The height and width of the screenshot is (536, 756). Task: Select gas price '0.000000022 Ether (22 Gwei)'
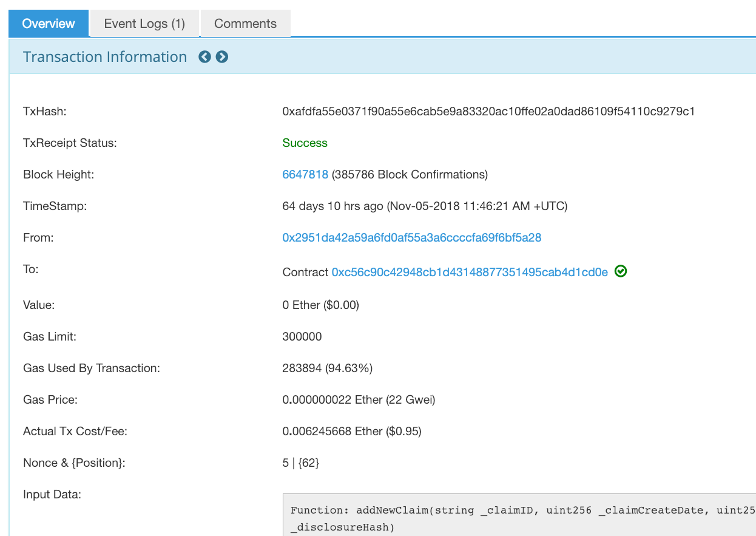tap(359, 399)
